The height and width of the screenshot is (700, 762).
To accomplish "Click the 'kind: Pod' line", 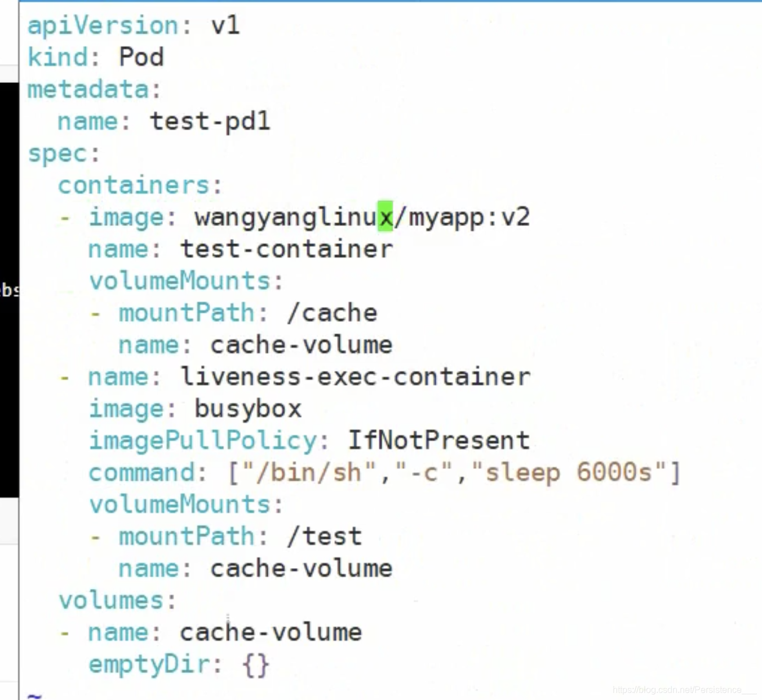I will click(x=96, y=57).
